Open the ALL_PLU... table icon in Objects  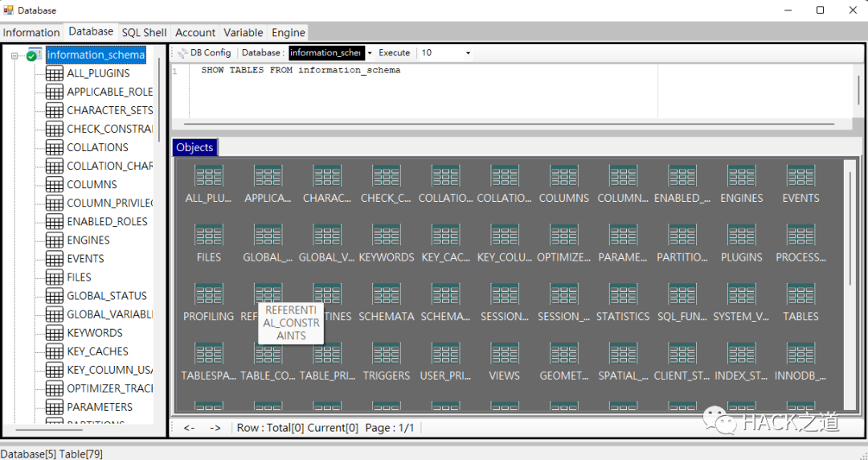tap(209, 176)
